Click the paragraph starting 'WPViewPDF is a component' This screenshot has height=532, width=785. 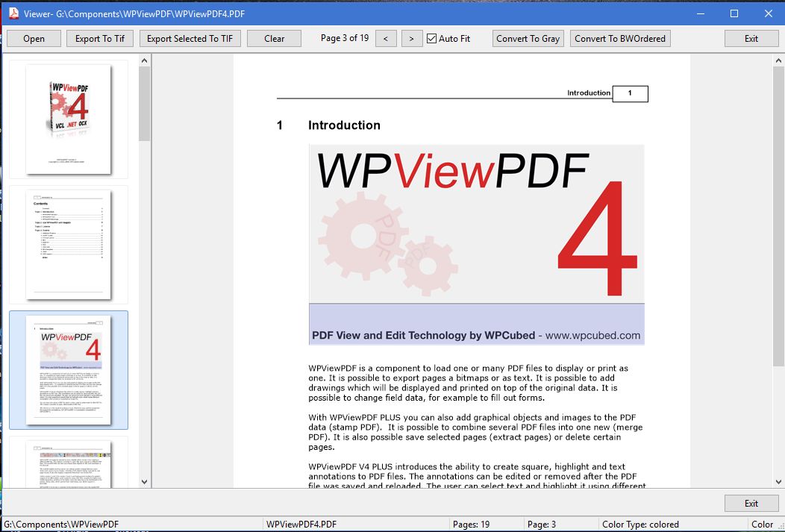coord(468,383)
